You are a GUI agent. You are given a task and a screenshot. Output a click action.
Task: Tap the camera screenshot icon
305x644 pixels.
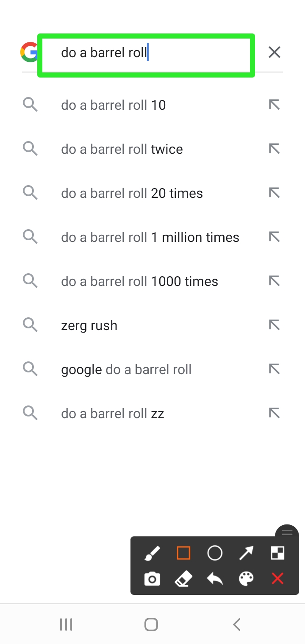152,579
